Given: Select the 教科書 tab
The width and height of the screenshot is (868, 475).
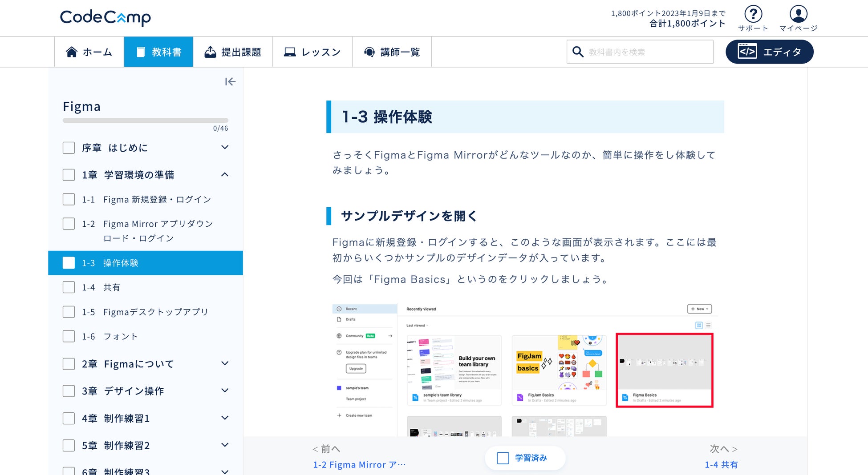Looking at the screenshot, I should [158, 52].
